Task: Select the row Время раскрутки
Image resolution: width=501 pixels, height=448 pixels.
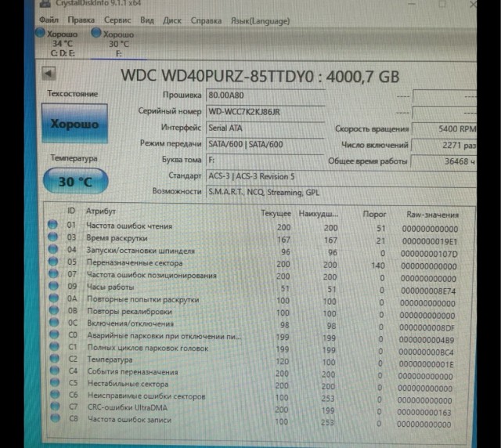Action: (254, 239)
